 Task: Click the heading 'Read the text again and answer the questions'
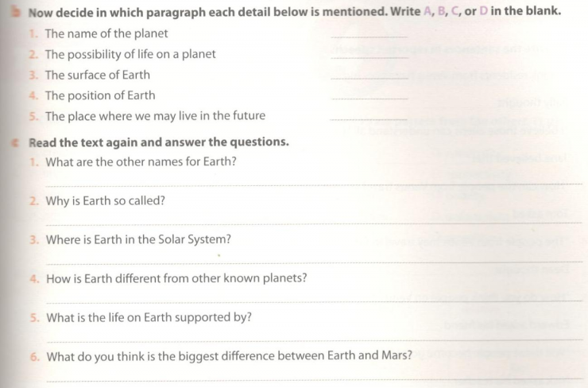(x=159, y=142)
